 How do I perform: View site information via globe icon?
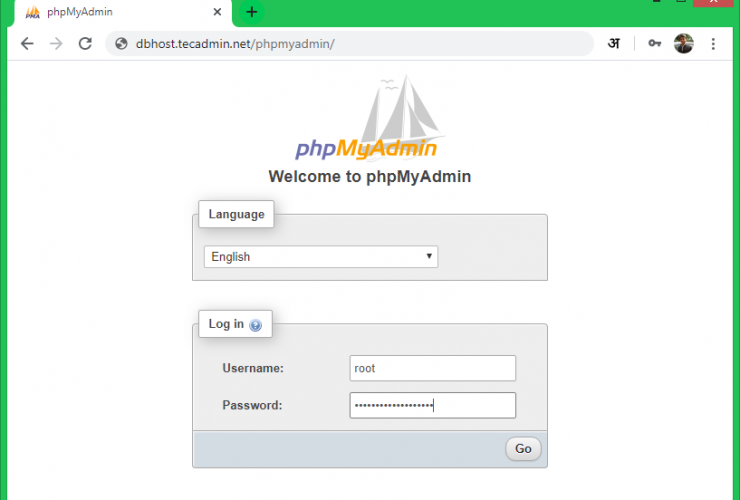pos(121,44)
